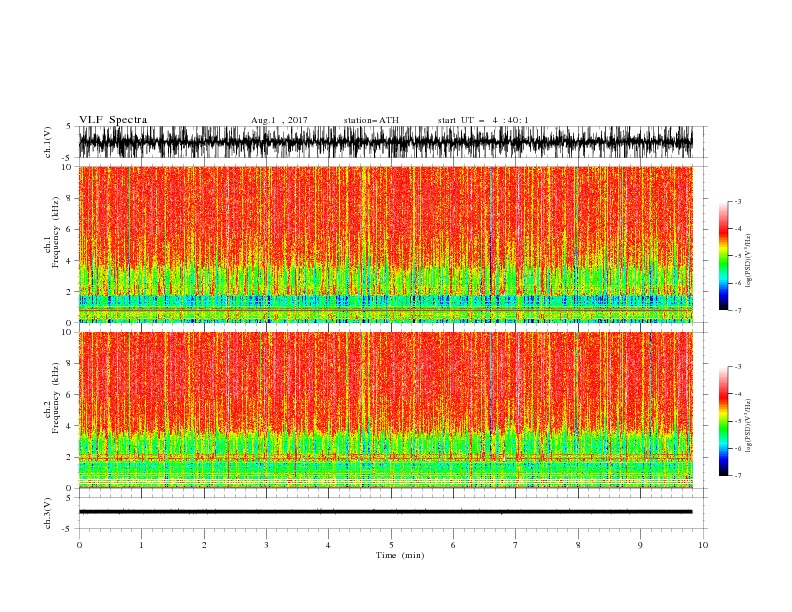Click the "ch.3(V)" waveform axis label
This screenshot has height=612, width=792.
48,513
